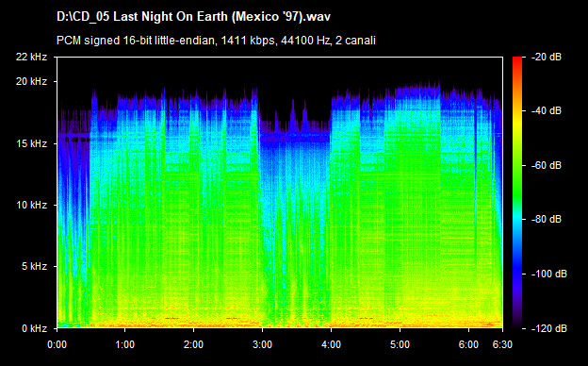Click the -120 dB legend label
Viewport: 588px width, 366px height.
(x=549, y=329)
